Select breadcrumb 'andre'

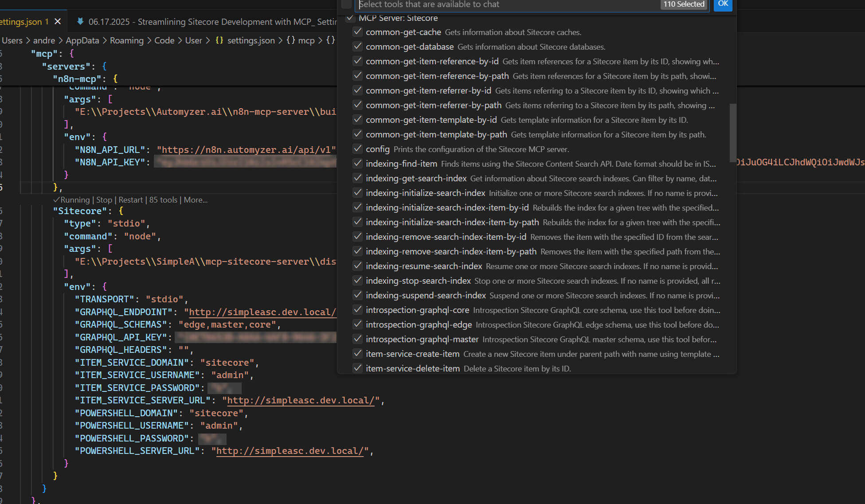44,40
